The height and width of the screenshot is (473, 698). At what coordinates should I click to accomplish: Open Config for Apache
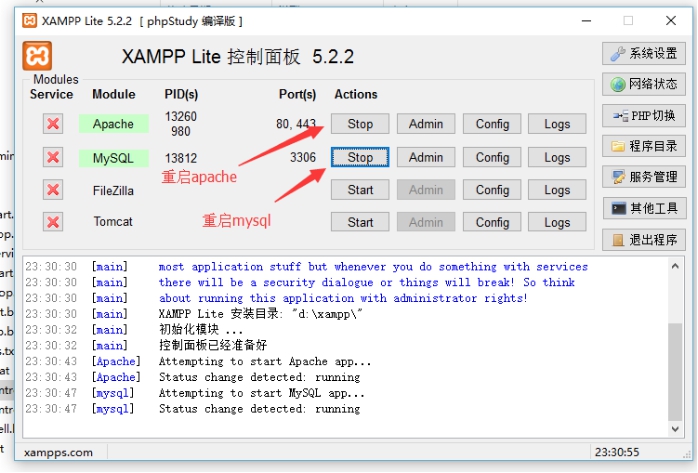(492, 124)
